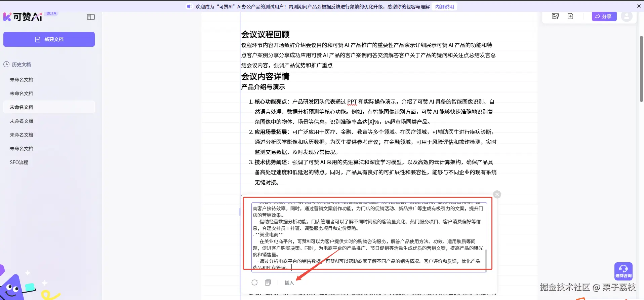
Task: Click the 应用场景拓展 bold text
Action: click(x=271, y=132)
